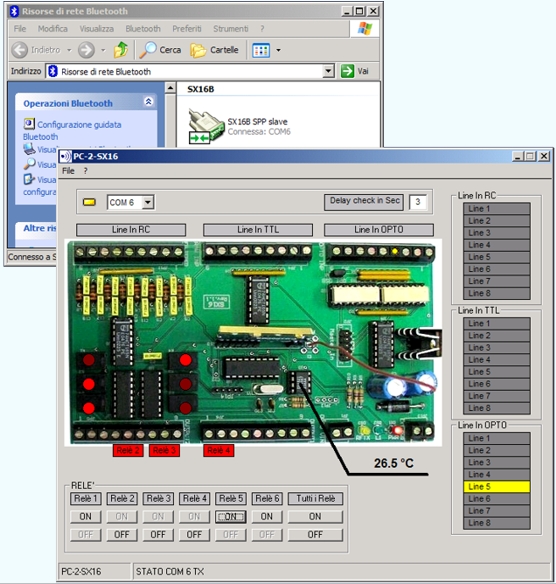Click Line 1 in Line In RC group
Viewport: 556px width, 584px height.
(497, 209)
